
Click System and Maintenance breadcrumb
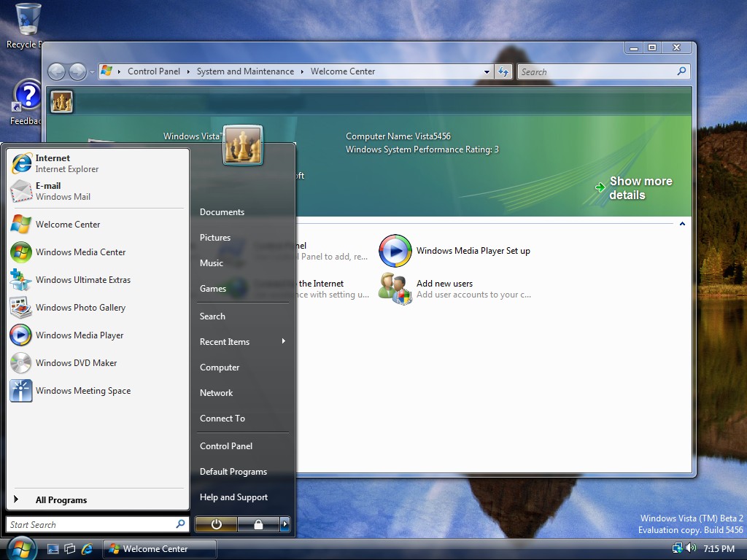point(245,71)
